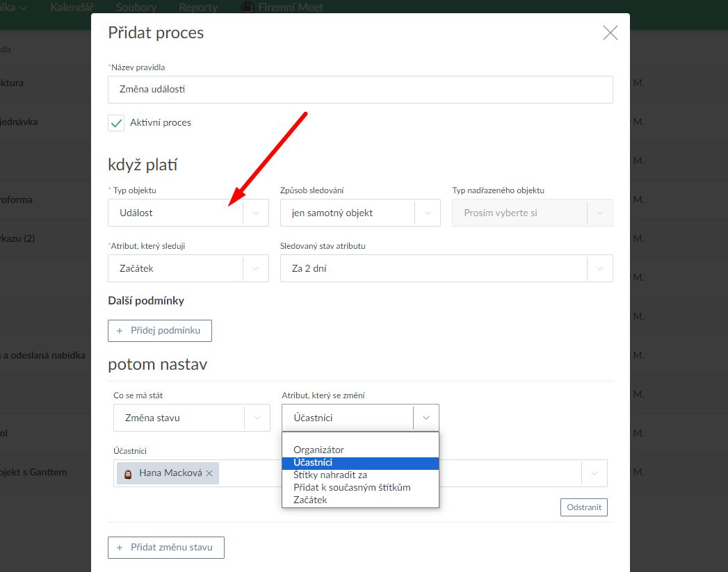
Task: Collapse the Atribut, který se změní dropdown
Action: pos(426,418)
